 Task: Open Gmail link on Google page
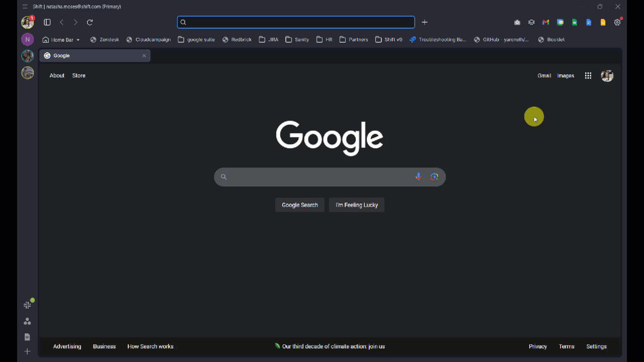click(544, 76)
